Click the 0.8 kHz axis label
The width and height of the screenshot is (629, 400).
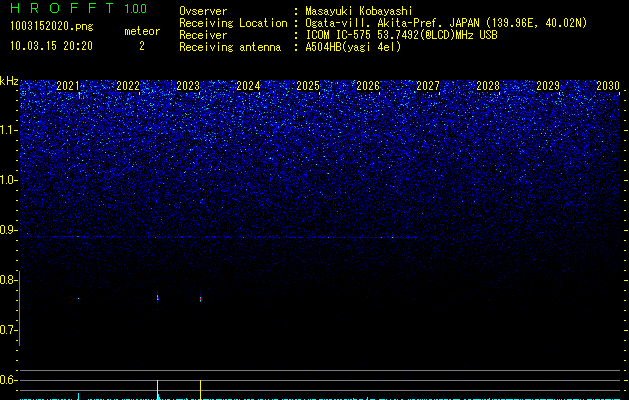(9, 280)
